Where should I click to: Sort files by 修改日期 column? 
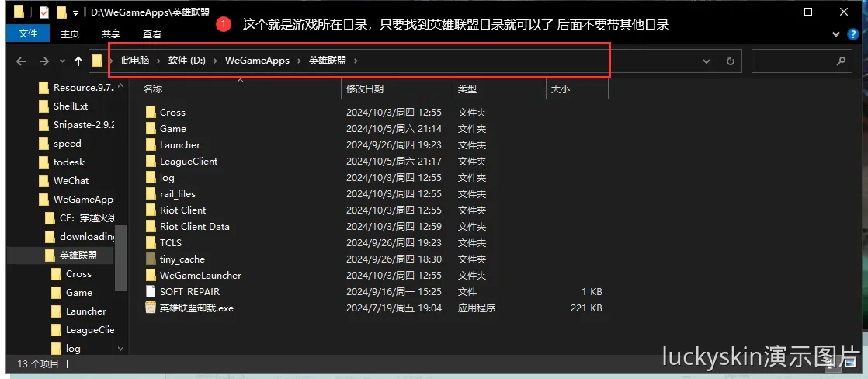(365, 89)
